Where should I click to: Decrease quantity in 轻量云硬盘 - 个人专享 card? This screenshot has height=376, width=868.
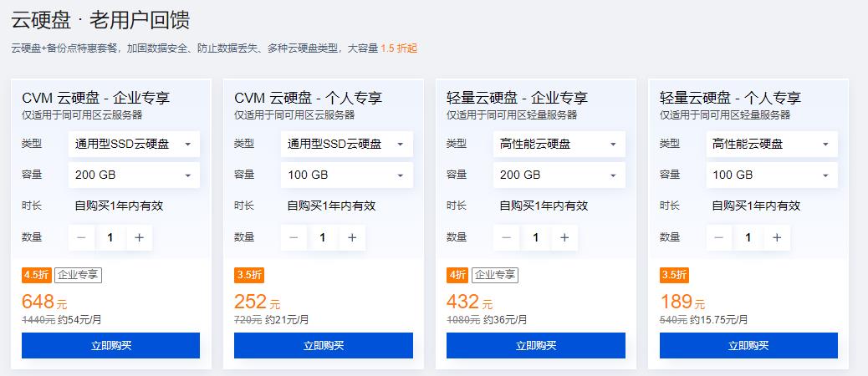pyautogui.click(x=719, y=238)
